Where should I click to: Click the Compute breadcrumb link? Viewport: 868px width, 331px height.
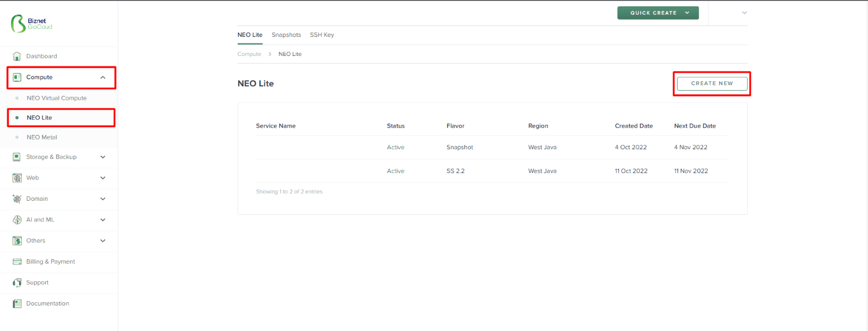(250, 54)
